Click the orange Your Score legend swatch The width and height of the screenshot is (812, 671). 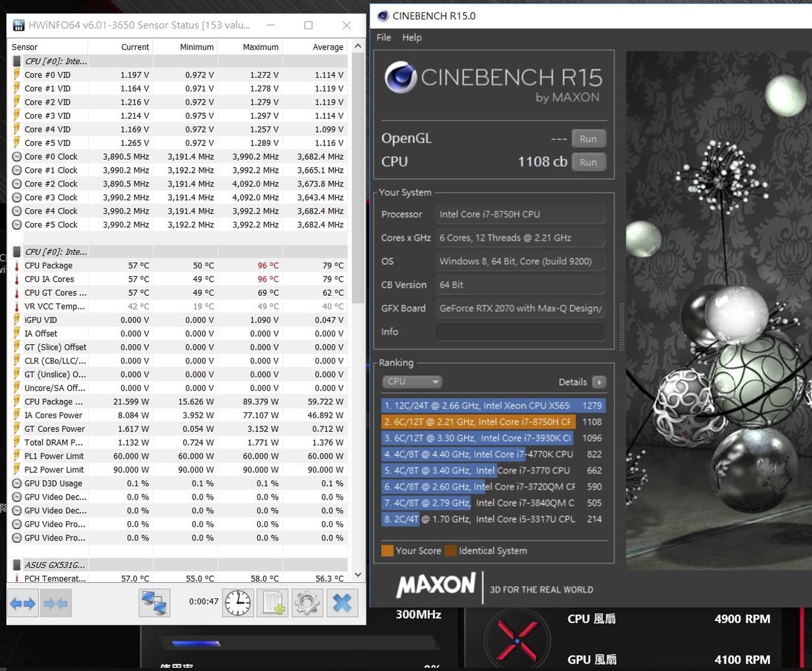[387, 550]
